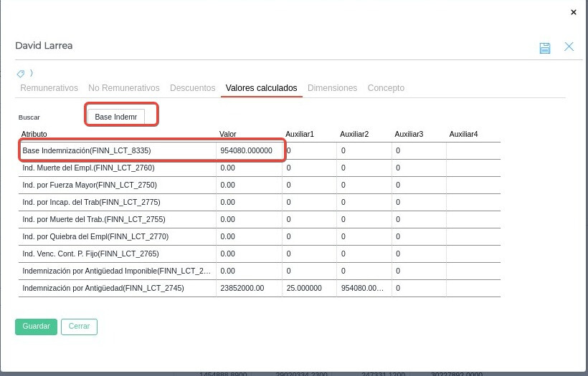Image resolution: width=588 pixels, height=376 pixels.
Task: Click the Cerrar button
Action: click(79, 327)
